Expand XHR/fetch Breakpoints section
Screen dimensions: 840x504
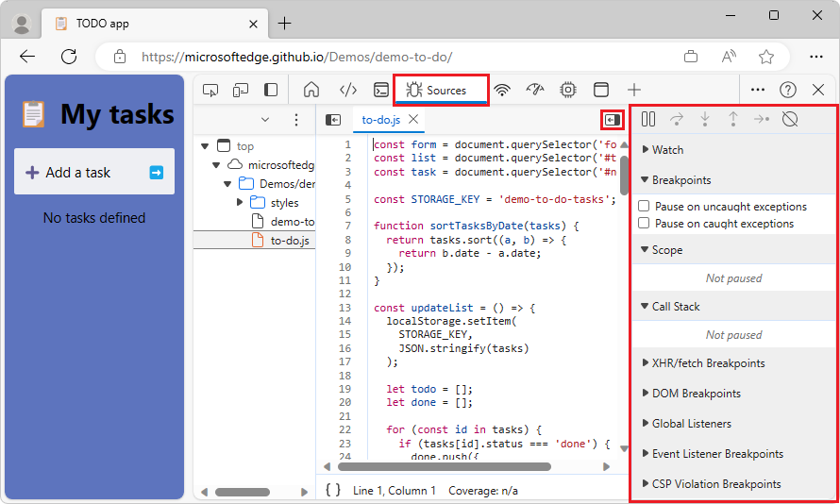[703, 363]
